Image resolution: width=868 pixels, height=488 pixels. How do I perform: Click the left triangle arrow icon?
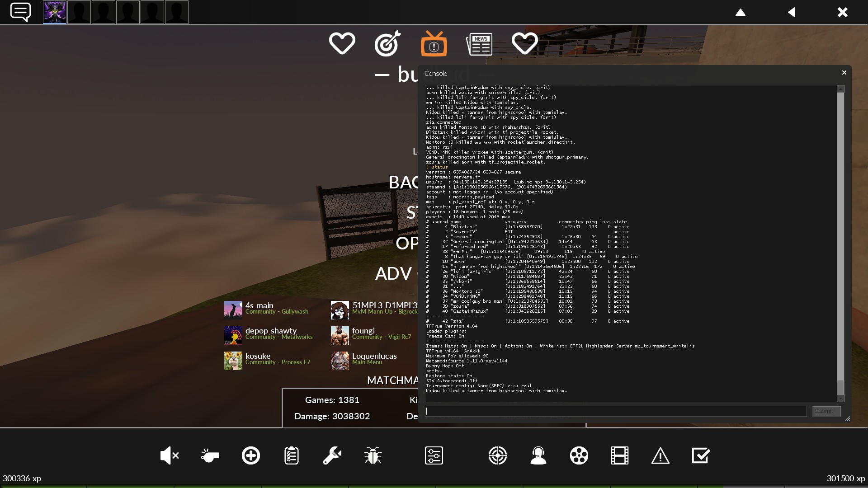(x=792, y=12)
